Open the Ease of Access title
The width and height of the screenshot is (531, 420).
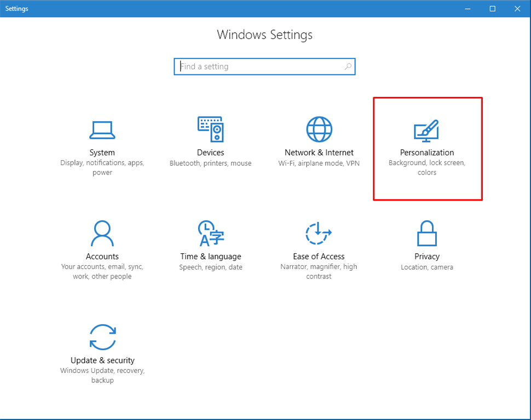click(x=319, y=256)
